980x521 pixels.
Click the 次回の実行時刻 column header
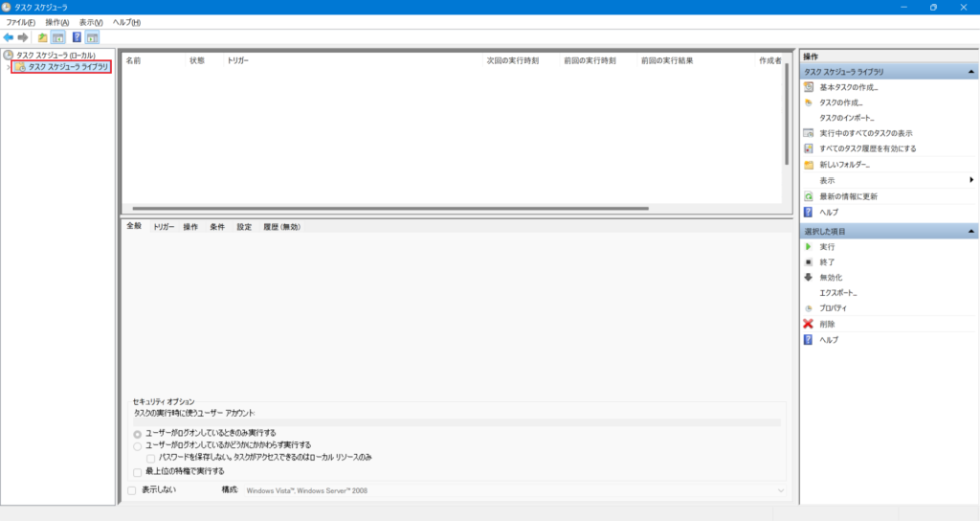[x=512, y=60]
